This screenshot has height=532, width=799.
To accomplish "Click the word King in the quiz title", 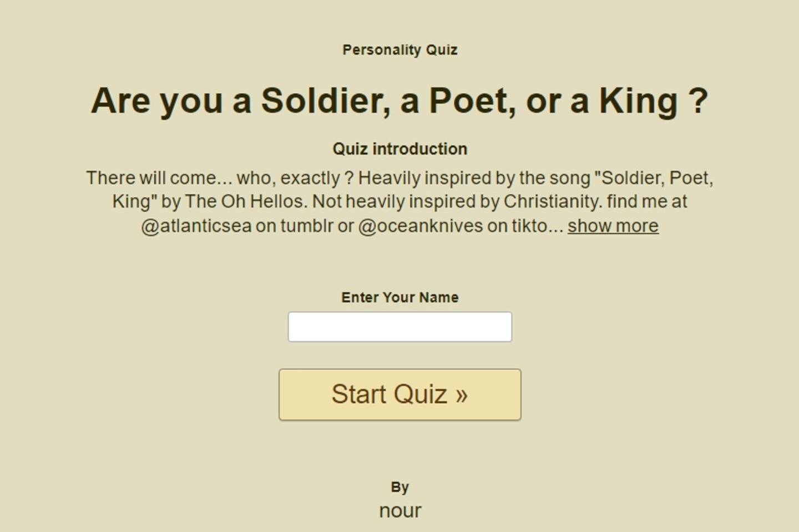I will (x=638, y=101).
